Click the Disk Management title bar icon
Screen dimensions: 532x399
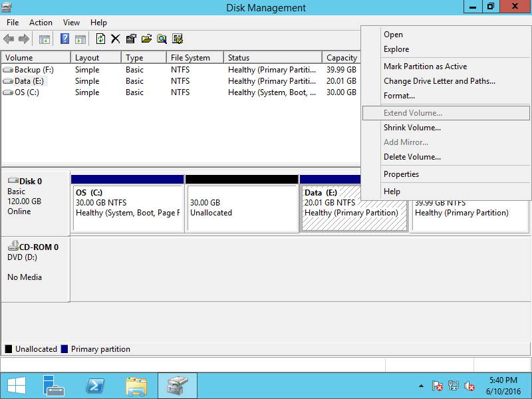click(7, 7)
